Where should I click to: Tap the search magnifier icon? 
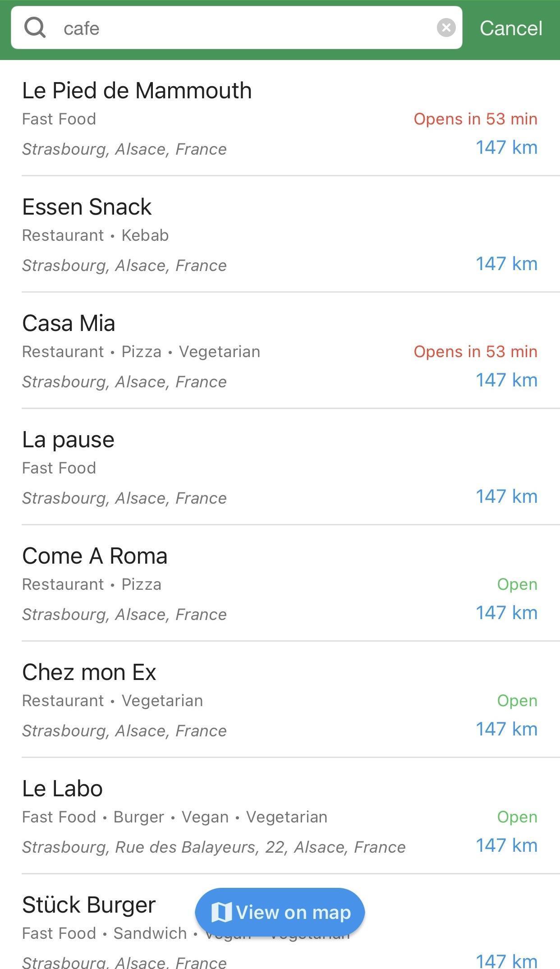(35, 28)
